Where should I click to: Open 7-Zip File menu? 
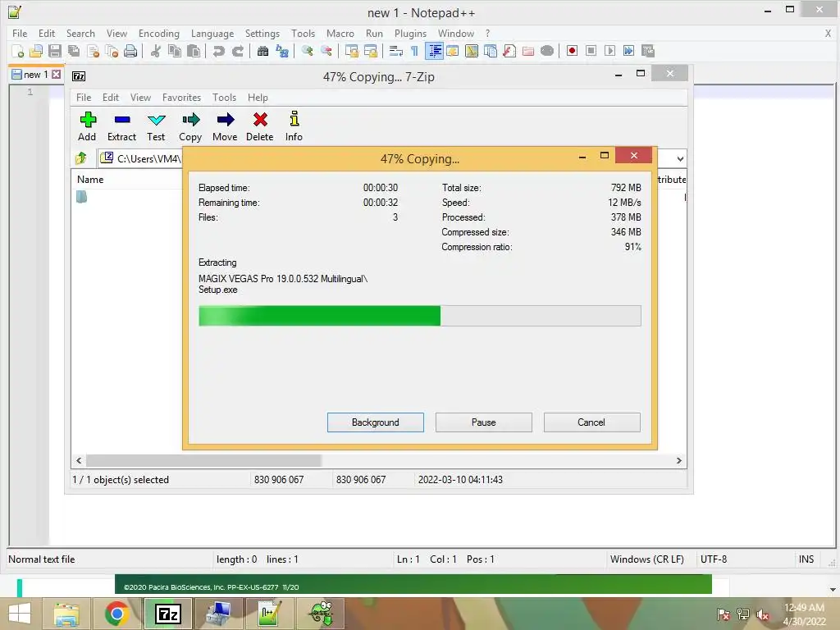tap(84, 98)
